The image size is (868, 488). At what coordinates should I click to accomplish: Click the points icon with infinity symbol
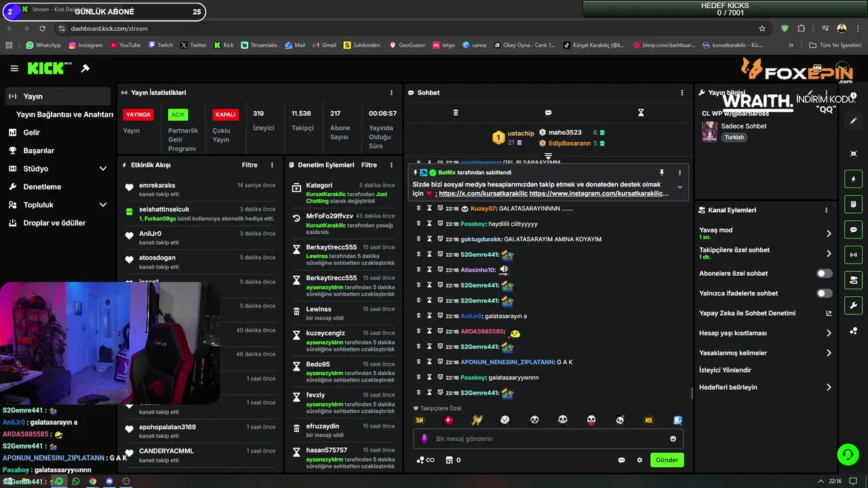coord(425,460)
